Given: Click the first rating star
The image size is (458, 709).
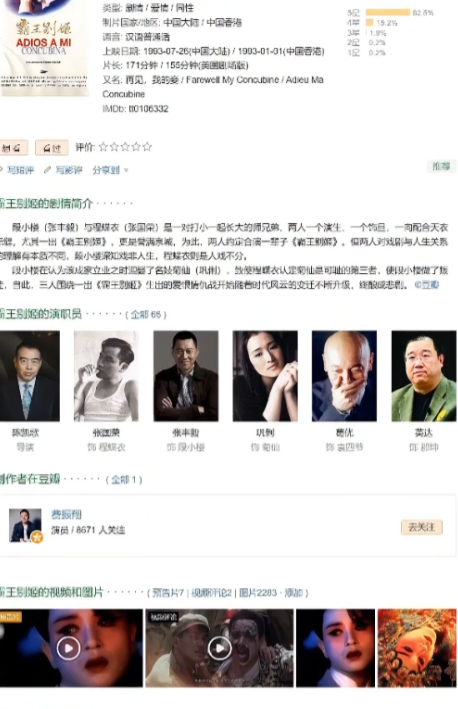Looking at the screenshot, I should 104,147.
